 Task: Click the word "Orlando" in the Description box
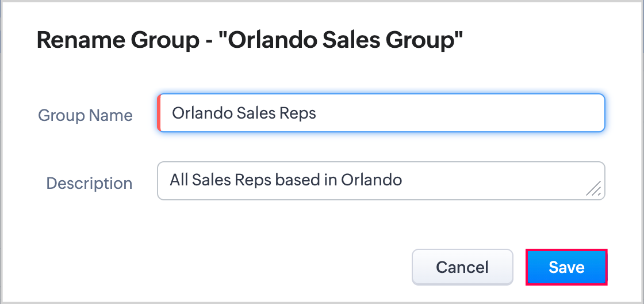(371, 180)
